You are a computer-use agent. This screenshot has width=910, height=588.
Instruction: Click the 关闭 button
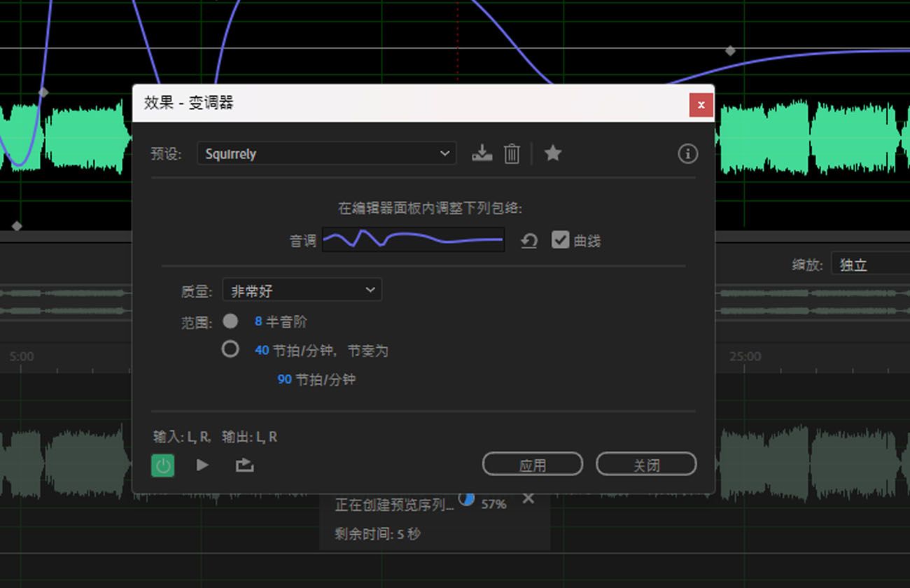[646, 464]
